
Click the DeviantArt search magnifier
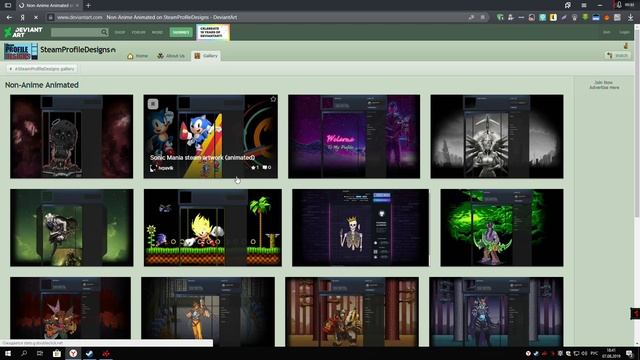pyautogui.click(x=104, y=32)
